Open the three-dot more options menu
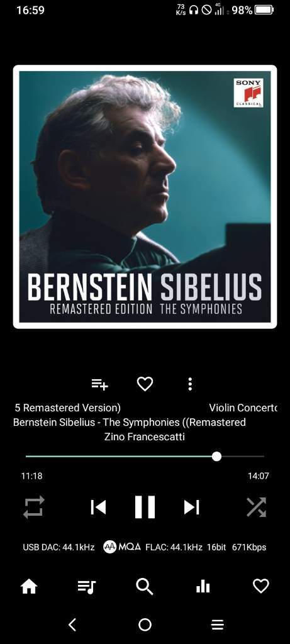The image size is (290, 644). 190,384
